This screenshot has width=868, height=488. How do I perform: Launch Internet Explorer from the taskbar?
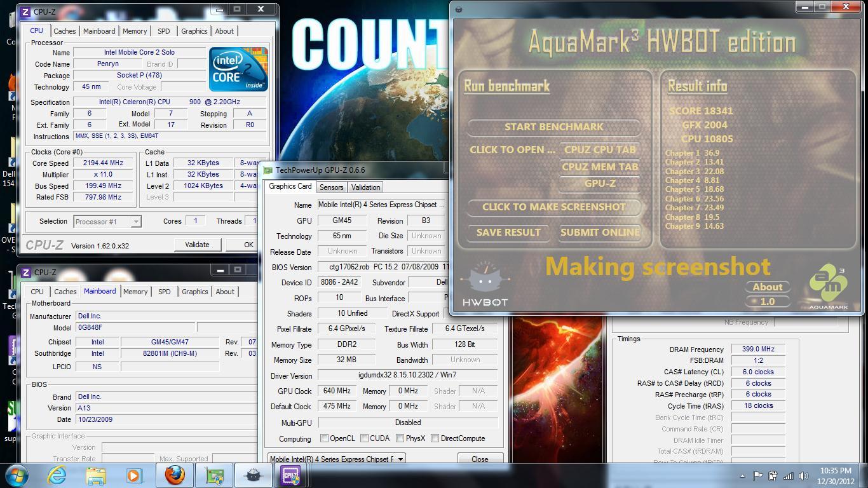pyautogui.click(x=57, y=475)
